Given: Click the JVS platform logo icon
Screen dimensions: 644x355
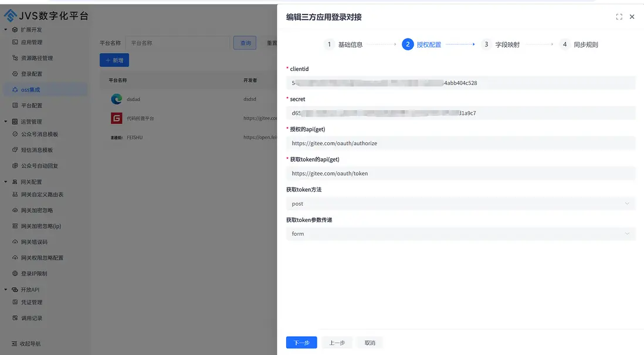Looking at the screenshot, I should coord(11,16).
